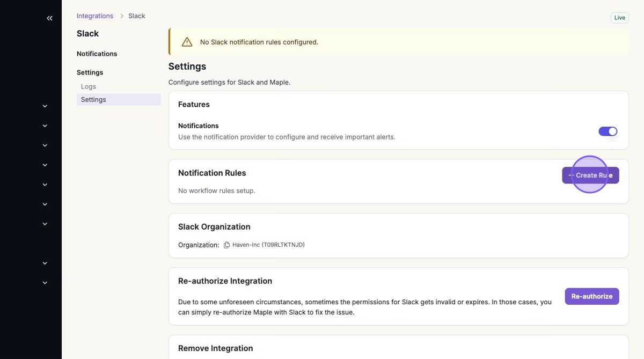Viewport: 644px width, 359px height.
Task: Open Notifications section in Slack sidebar
Action: coord(97,54)
